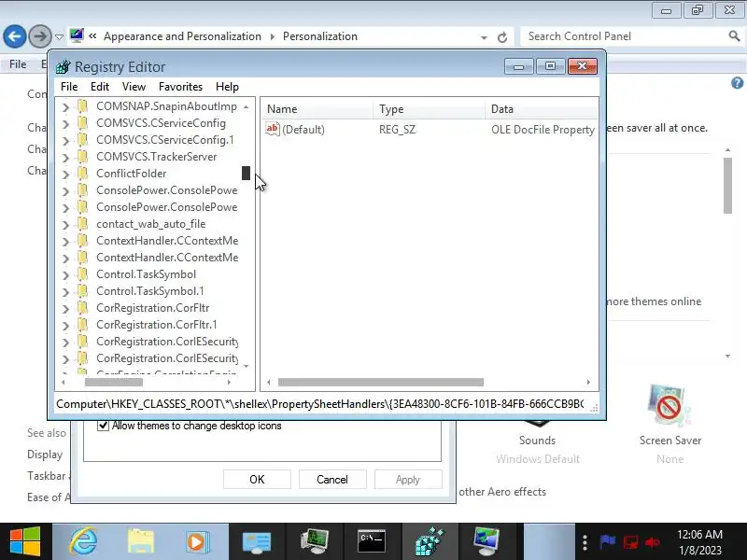Click the ConflictFolder folder icon

82,174
